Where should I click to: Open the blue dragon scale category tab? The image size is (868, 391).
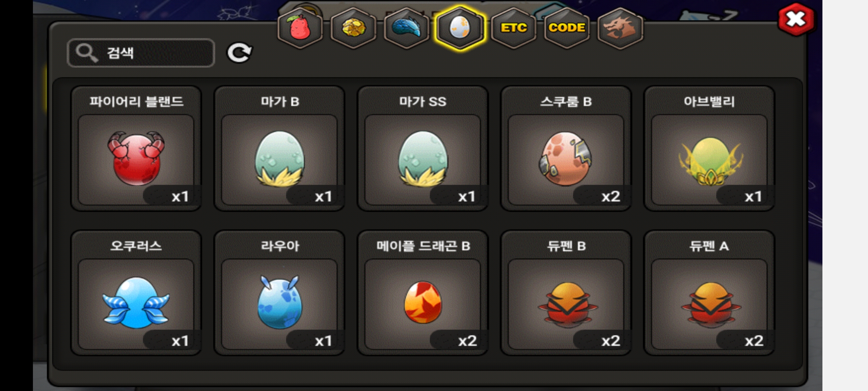pos(407,28)
